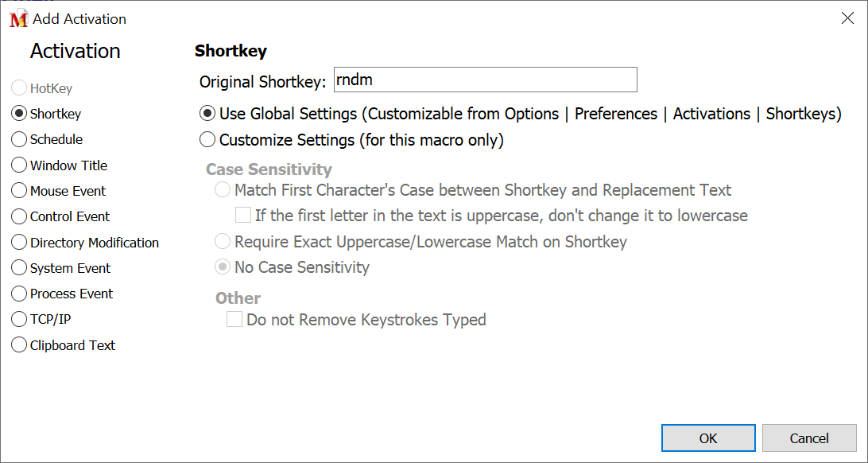Select the Schedule activation option

(19, 139)
